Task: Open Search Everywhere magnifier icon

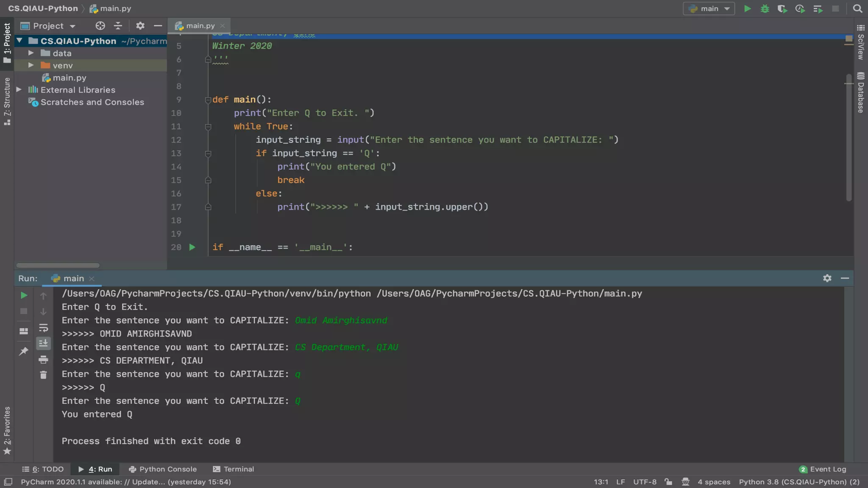Action: click(x=857, y=8)
